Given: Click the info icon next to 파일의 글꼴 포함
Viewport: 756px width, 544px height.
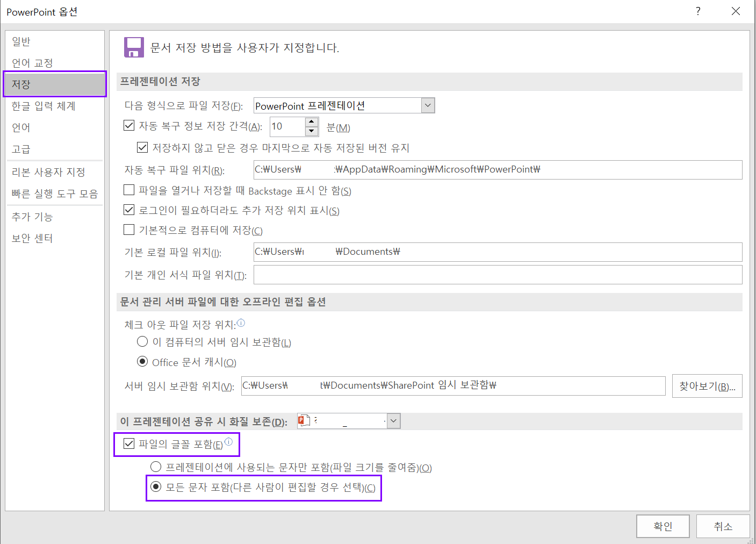Looking at the screenshot, I should click(x=229, y=442).
